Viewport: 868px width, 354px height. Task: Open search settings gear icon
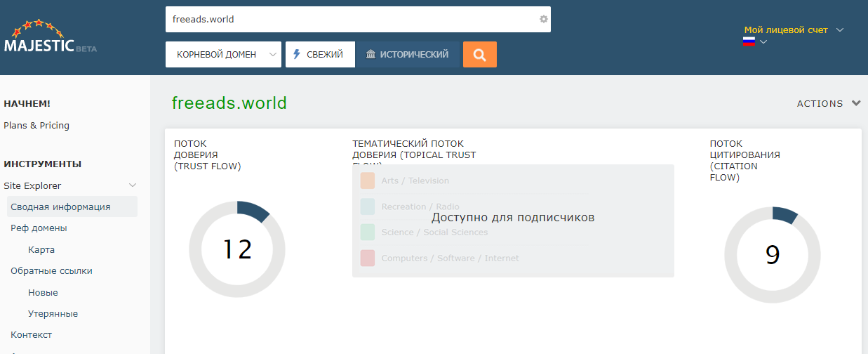click(x=543, y=20)
